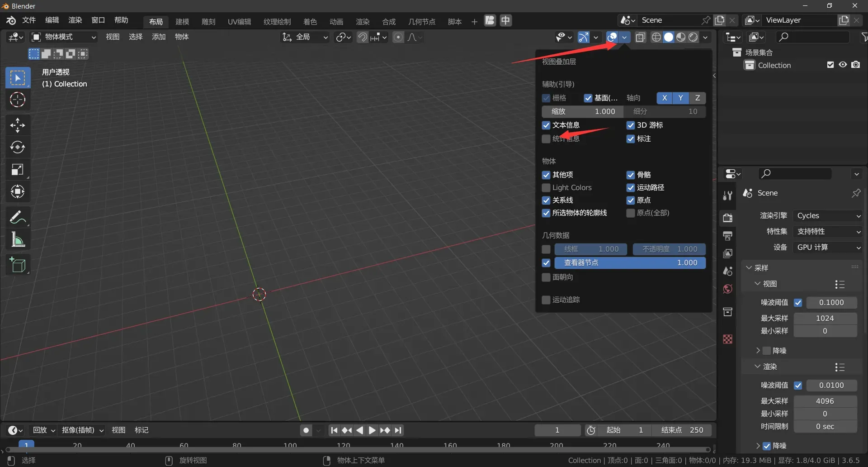The width and height of the screenshot is (868, 467).
Task: Switch to the 几何节点 workspace tab
Action: [422, 22]
